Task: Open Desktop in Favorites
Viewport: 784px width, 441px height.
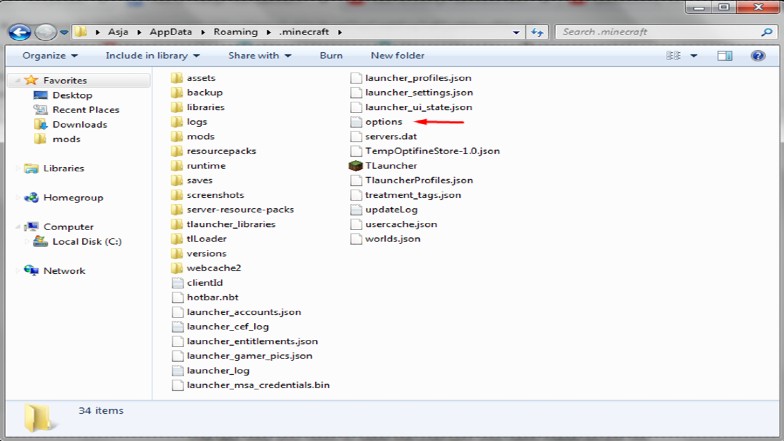Action: click(72, 95)
